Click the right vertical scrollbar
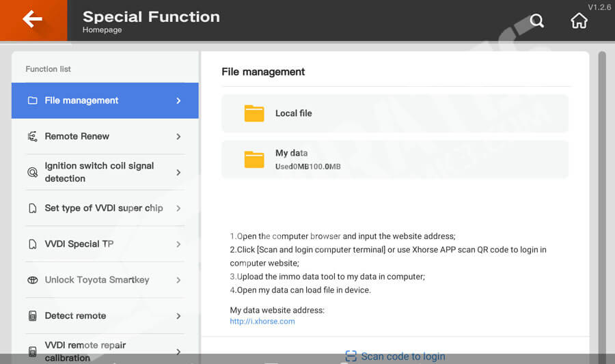This screenshot has width=615, height=364. click(x=602, y=205)
